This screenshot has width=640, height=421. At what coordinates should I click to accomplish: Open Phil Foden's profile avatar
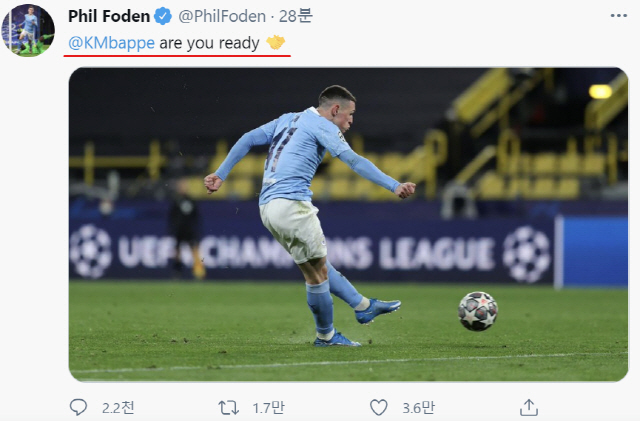[x=28, y=30]
